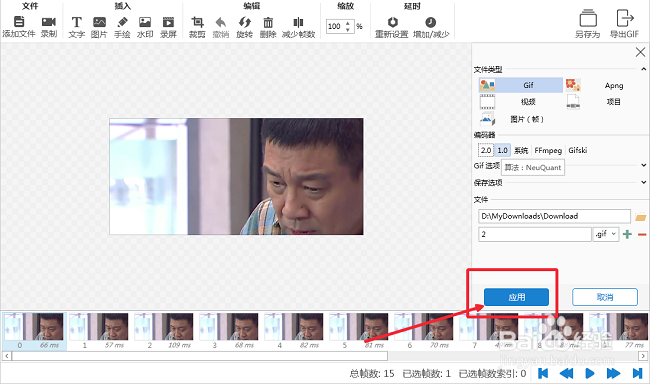This screenshot has height=384, width=650.
Task: Close the save panel with X
Action: (x=640, y=52)
